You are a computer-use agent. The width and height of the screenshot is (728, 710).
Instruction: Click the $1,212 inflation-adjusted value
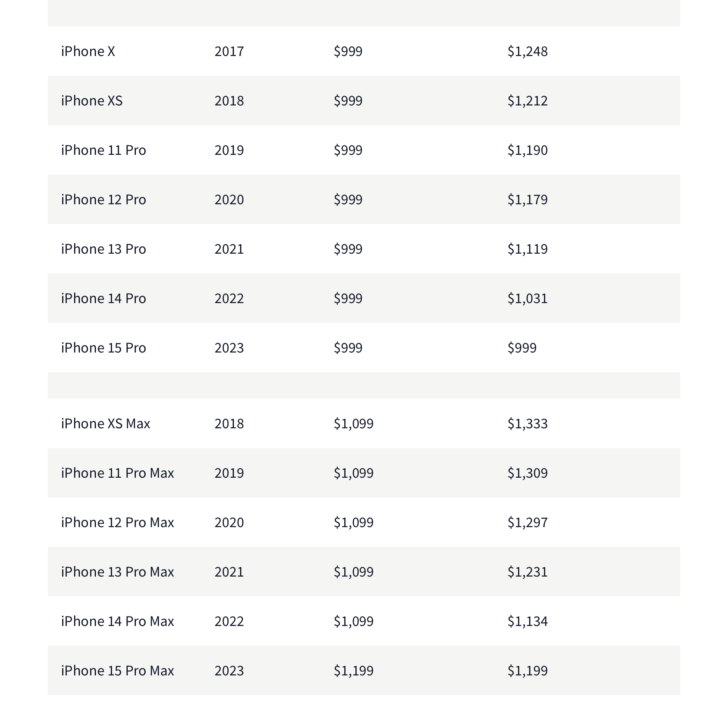[527, 100]
